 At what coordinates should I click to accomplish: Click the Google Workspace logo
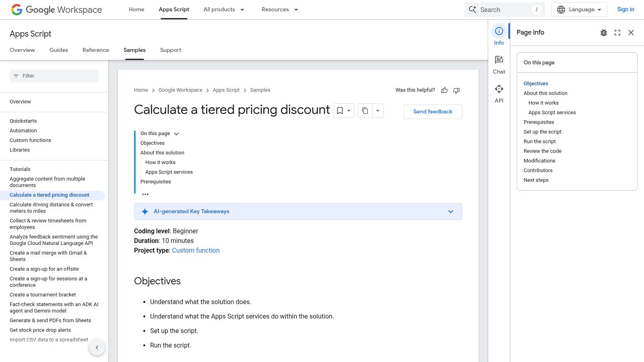pos(56,9)
